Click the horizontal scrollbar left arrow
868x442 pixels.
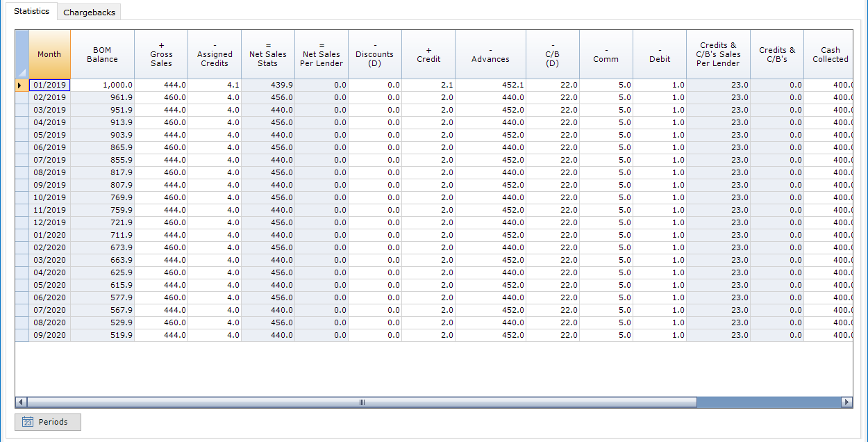(x=21, y=402)
